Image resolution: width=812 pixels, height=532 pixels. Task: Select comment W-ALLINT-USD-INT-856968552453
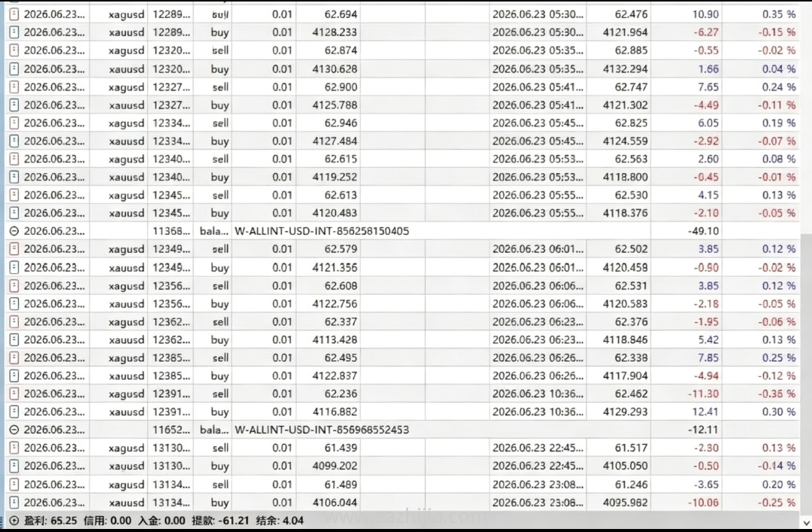tap(322, 430)
